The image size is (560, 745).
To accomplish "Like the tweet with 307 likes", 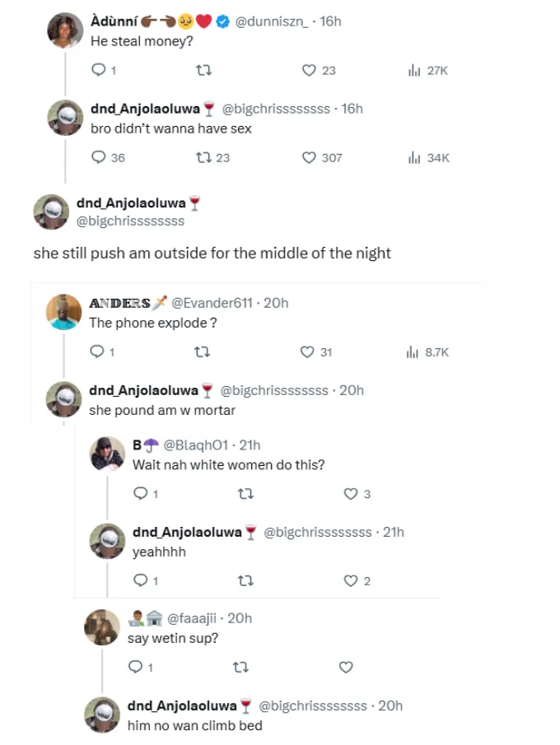I will tap(309, 157).
